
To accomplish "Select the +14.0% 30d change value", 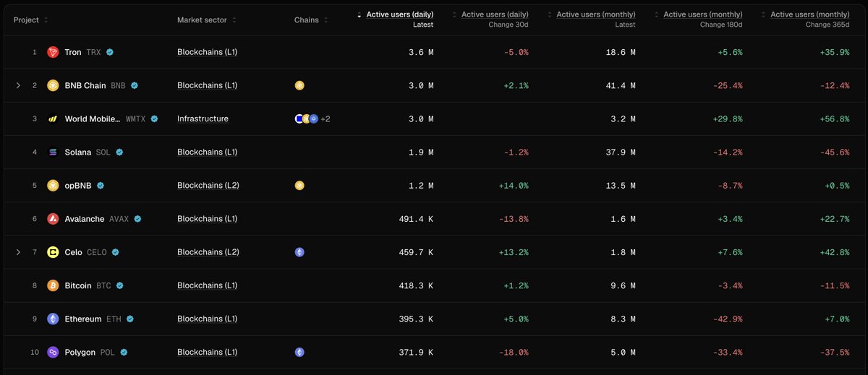I will (514, 185).
